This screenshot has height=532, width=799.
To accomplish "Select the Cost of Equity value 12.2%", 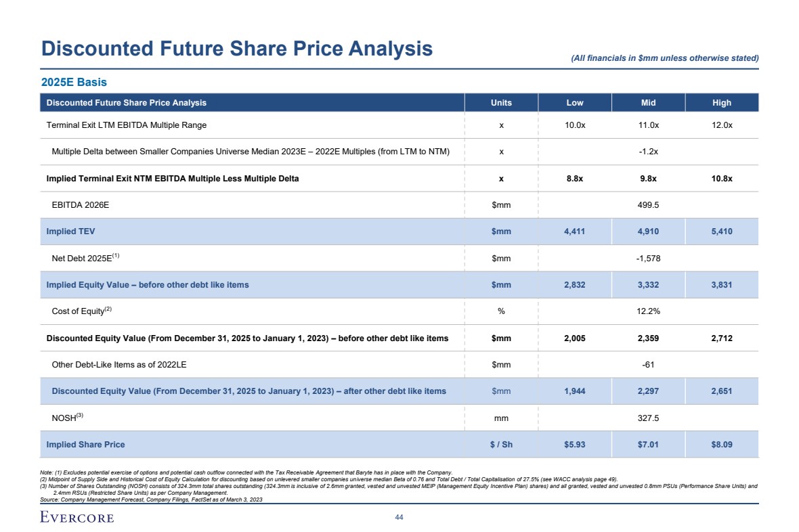I will click(648, 311).
